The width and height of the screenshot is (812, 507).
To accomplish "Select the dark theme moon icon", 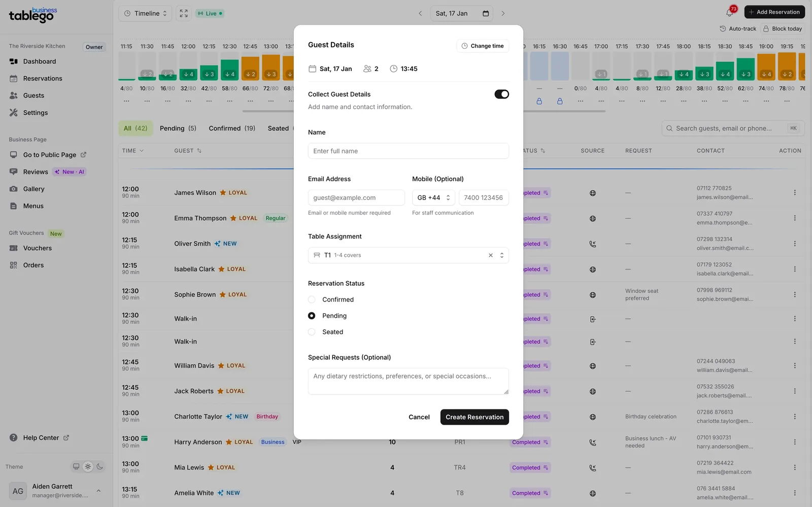I will 99,467.
